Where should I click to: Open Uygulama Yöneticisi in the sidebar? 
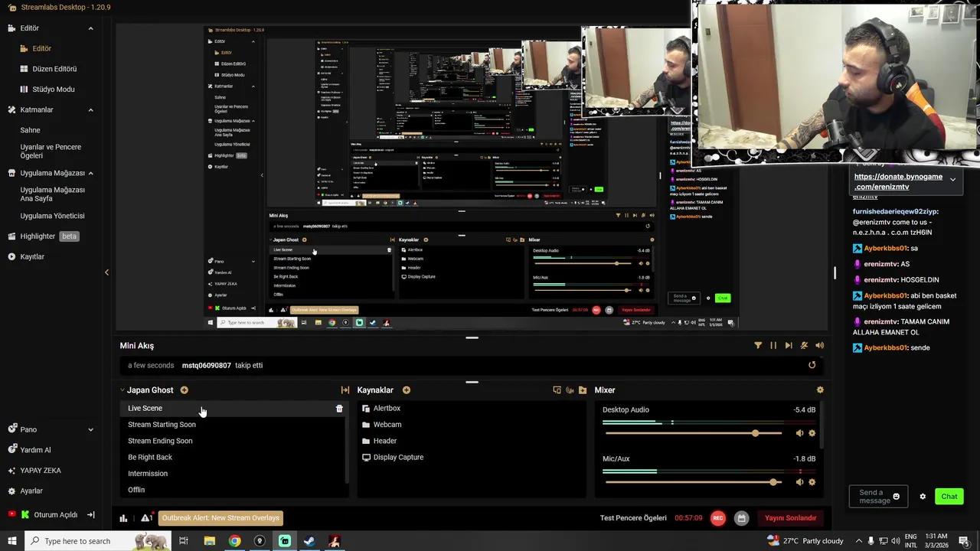pyautogui.click(x=52, y=216)
